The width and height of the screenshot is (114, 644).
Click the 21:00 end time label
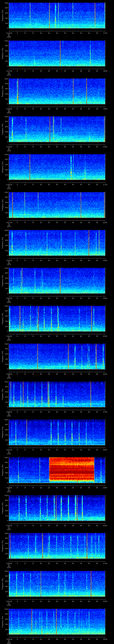click(105, 184)
